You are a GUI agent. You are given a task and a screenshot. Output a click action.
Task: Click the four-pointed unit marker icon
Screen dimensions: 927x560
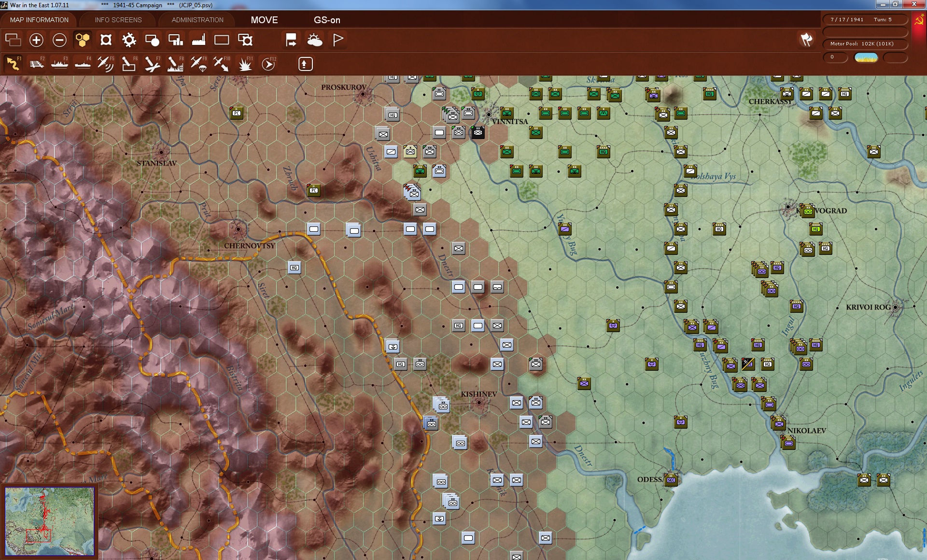[106, 40]
